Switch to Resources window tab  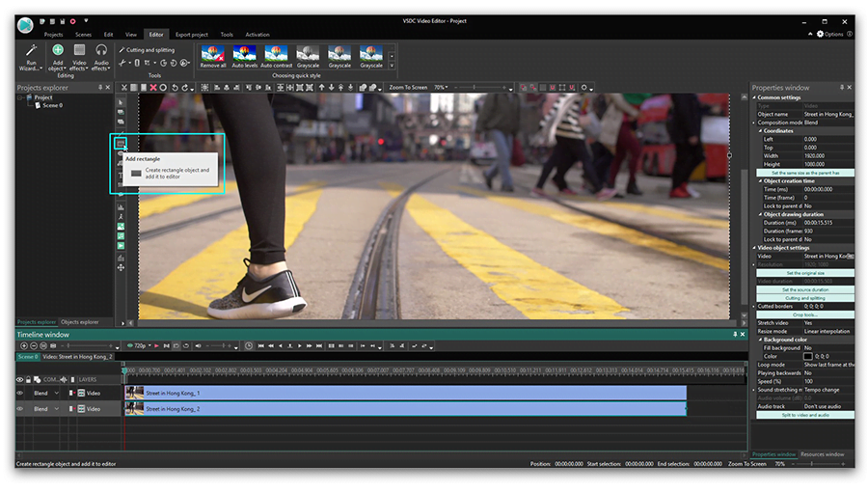(822, 454)
